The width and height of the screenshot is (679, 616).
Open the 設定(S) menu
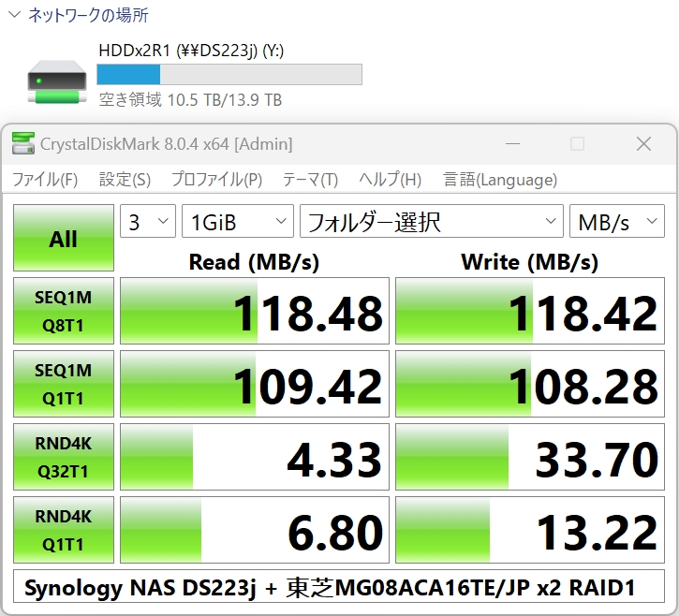pos(125,179)
